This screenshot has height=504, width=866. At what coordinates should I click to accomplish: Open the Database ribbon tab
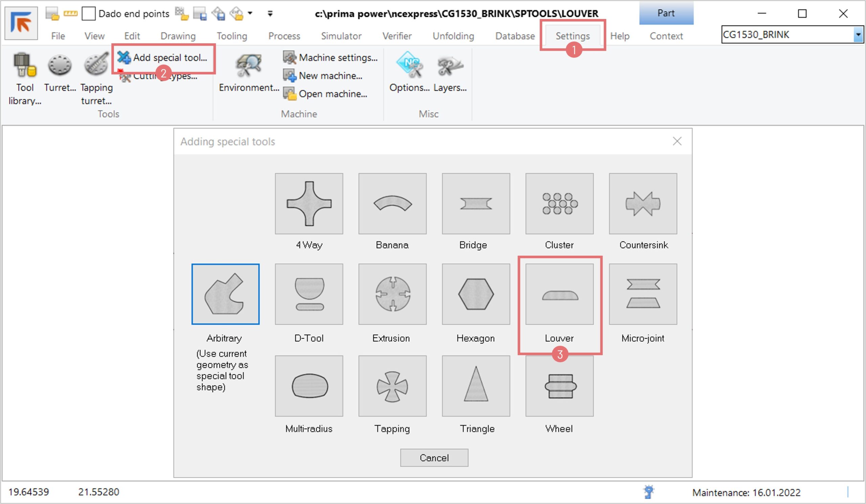(x=515, y=36)
